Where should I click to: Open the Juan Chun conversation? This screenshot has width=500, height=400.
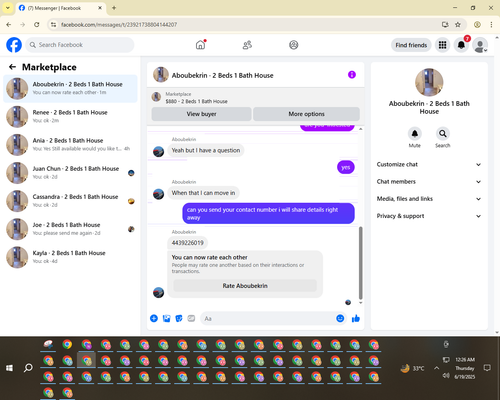pos(70,173)
